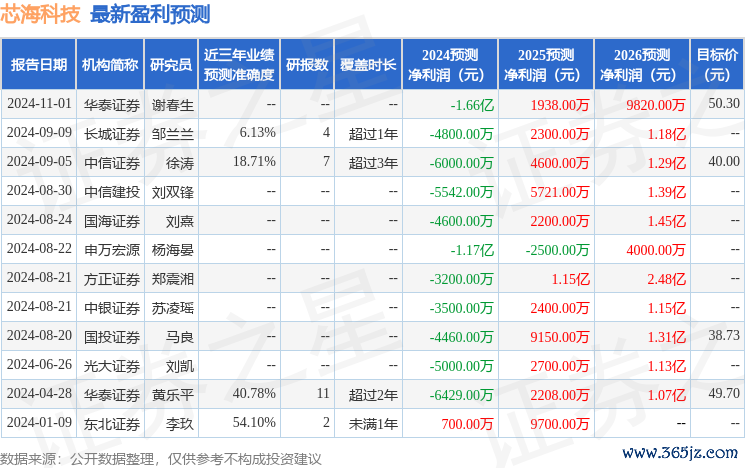Click the 700.00万 profit value
The width and height of the screenshot is (745, 468).
coord(467,424)
